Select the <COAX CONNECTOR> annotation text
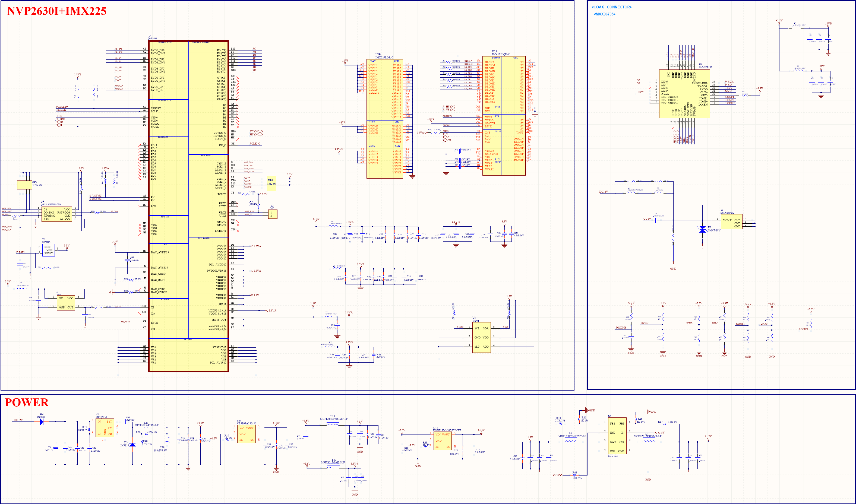Image resolution: width=856 pixels, height=504 pixels. point(611,7)
